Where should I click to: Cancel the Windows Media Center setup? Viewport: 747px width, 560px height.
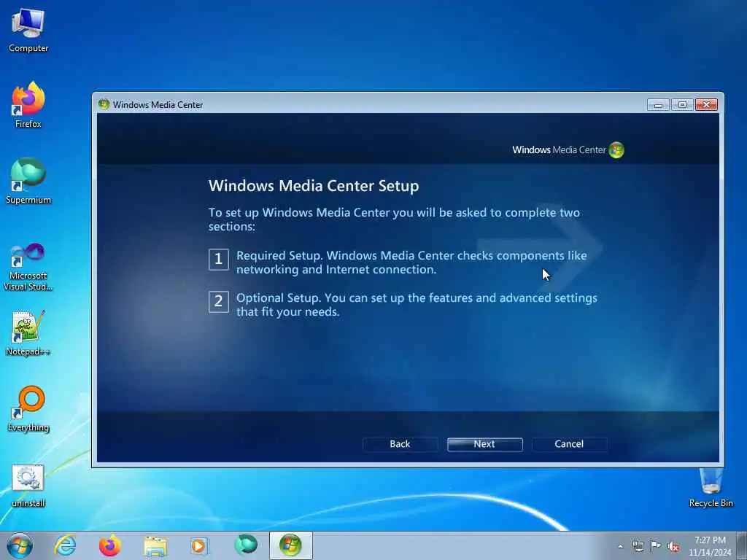(569, 444)
